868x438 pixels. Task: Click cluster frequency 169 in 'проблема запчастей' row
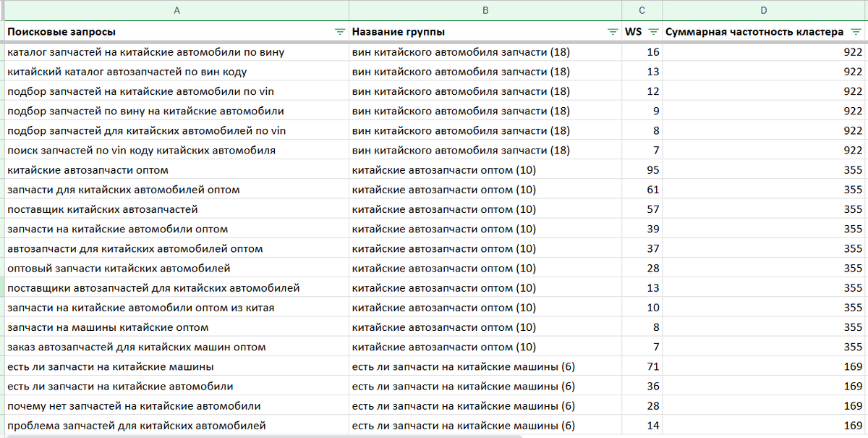[765, 426]
